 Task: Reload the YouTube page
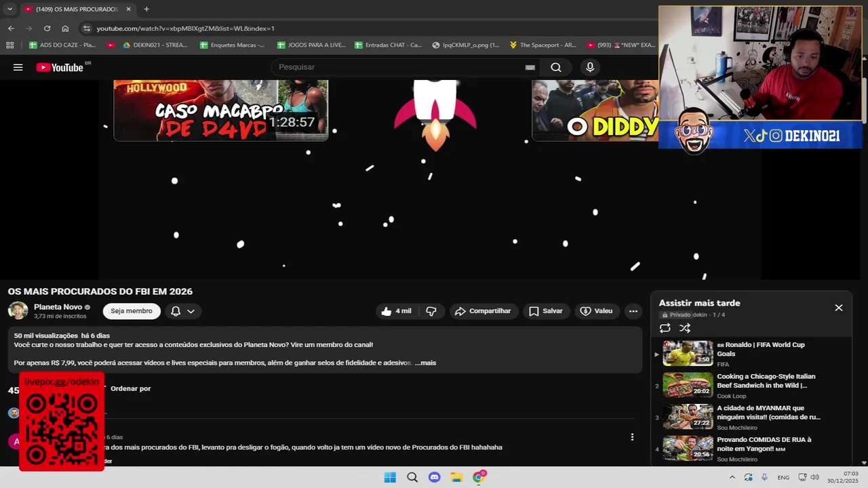(x=47, y=28)
